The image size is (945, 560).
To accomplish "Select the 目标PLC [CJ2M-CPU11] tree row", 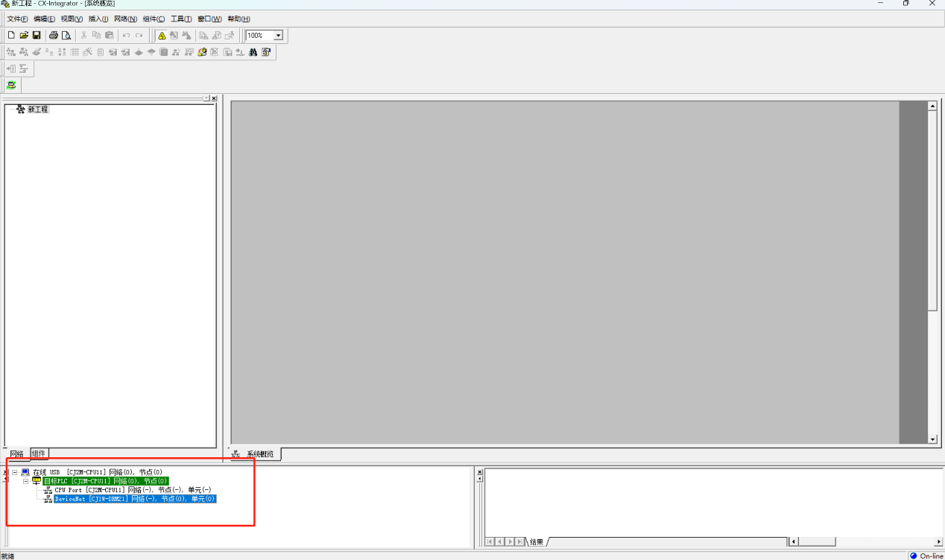I will pyautogui.click(x=106, y=481).
